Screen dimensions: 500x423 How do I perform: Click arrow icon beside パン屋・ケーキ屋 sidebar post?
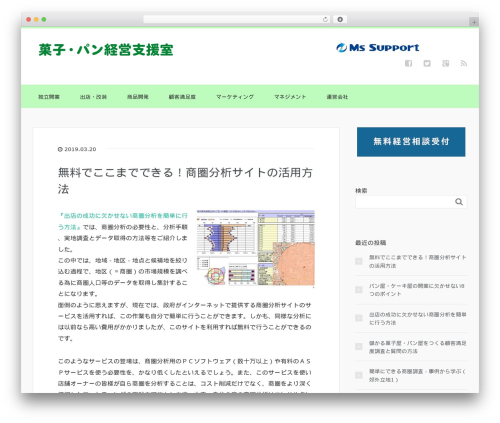[359, 289]
